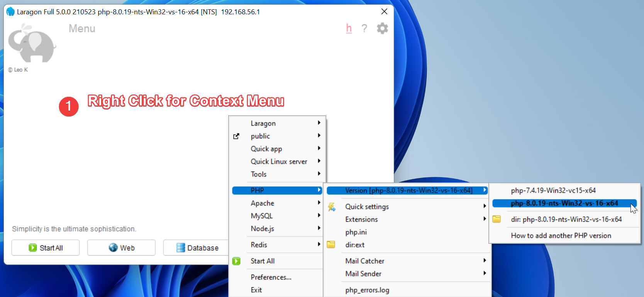Screen dimensions: 644x297
Task: Open the Quick Linux server submenu
Action: click(277, 162)
